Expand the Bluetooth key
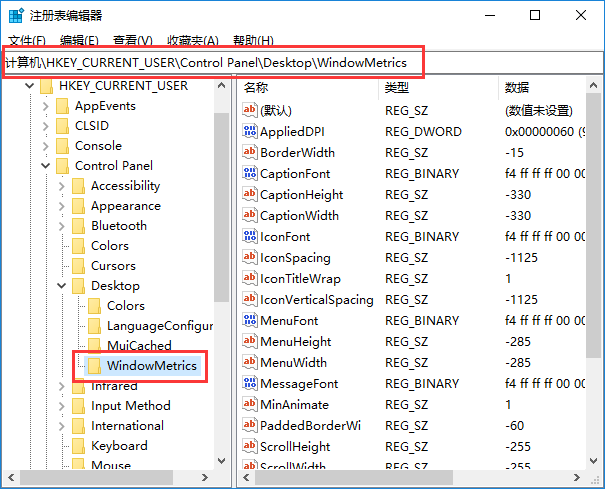 coord(62,226)
